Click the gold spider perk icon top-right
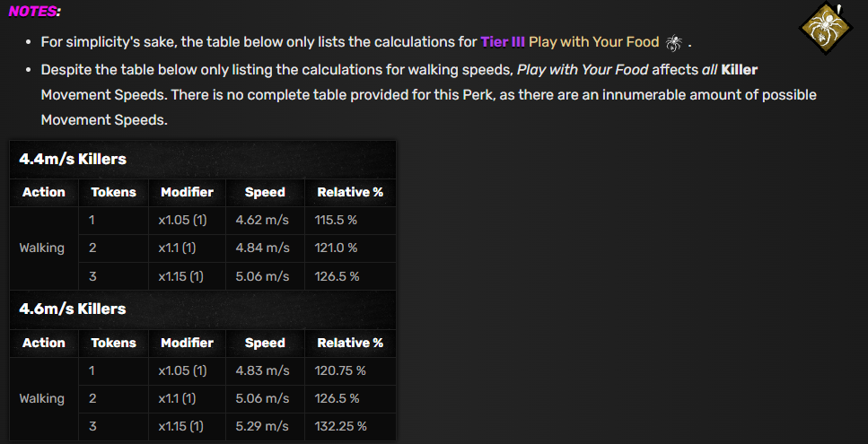This screenshot has height=444, width=868. 826,28
